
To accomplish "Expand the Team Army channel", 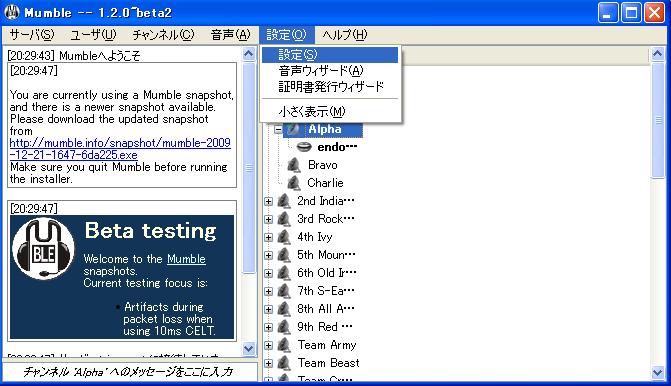I will click(268, 345).
